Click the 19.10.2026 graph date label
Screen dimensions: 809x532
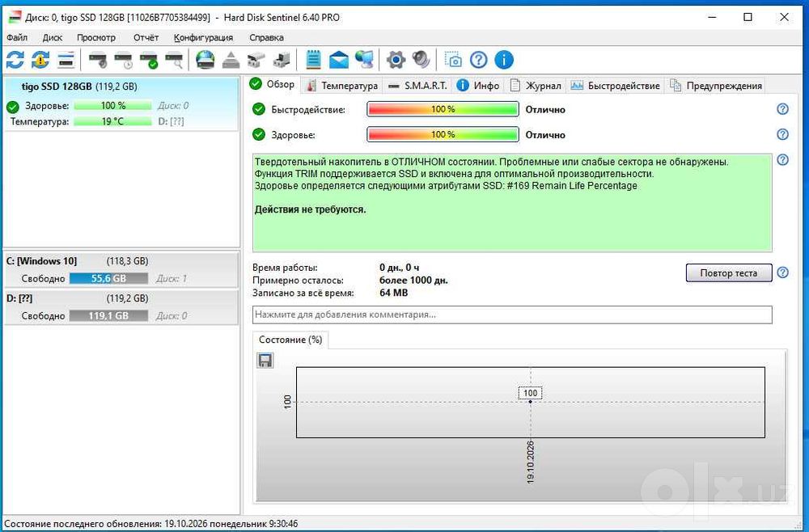(x=531, y=462)
